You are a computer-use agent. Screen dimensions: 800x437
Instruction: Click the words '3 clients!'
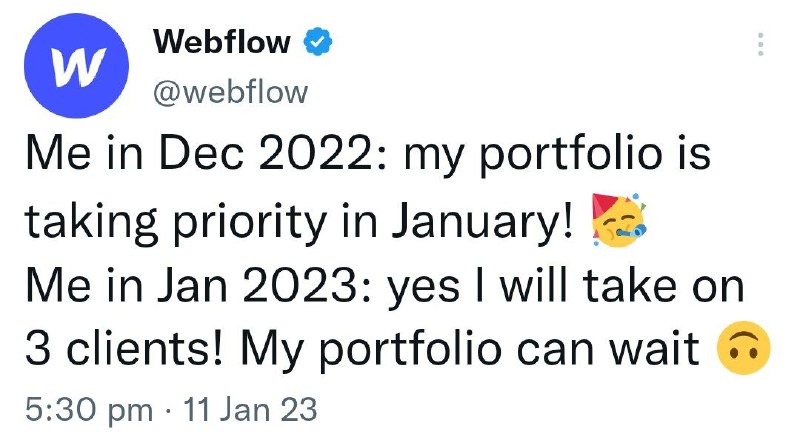pyautogui.click(x=124, y=349)
